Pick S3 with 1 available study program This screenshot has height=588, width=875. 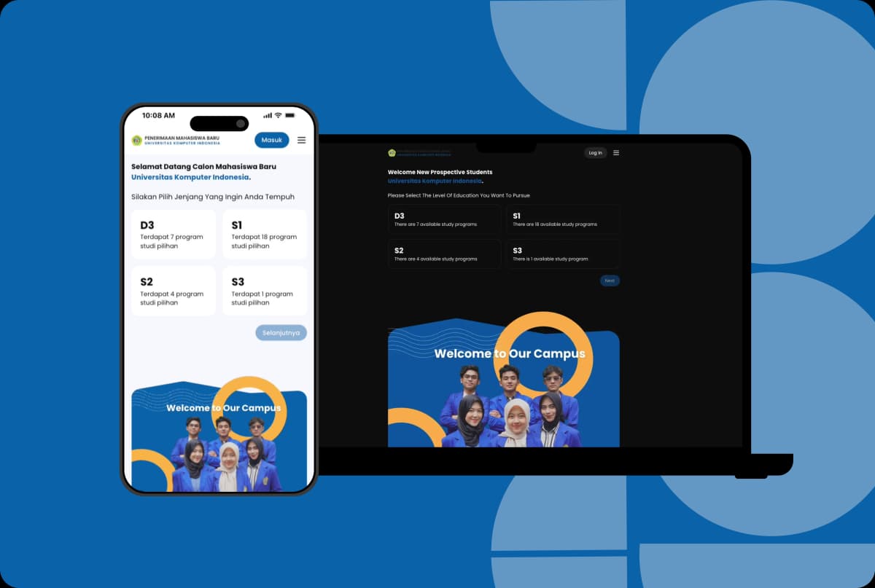click(563, 254)
